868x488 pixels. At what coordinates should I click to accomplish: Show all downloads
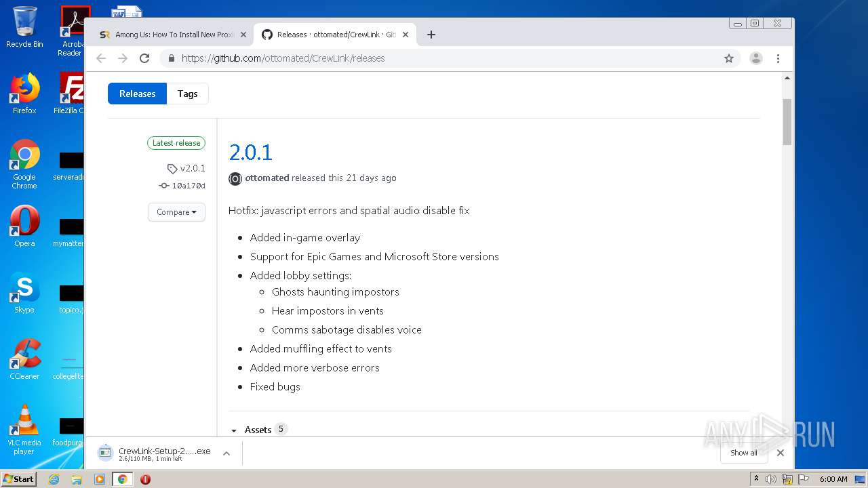click(743, 453)
